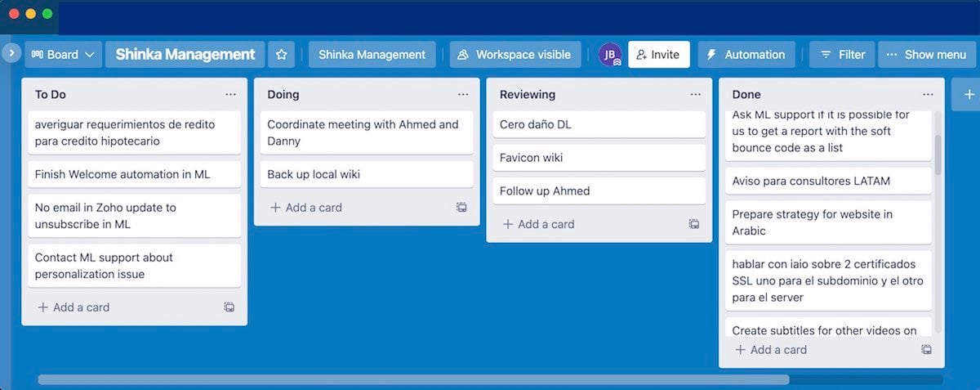Image resolution: width=980 pixels, height=390 pixels.
Task: Open Coordinate meeting with Ahmed and Danny card
Action: pos(367,133)
